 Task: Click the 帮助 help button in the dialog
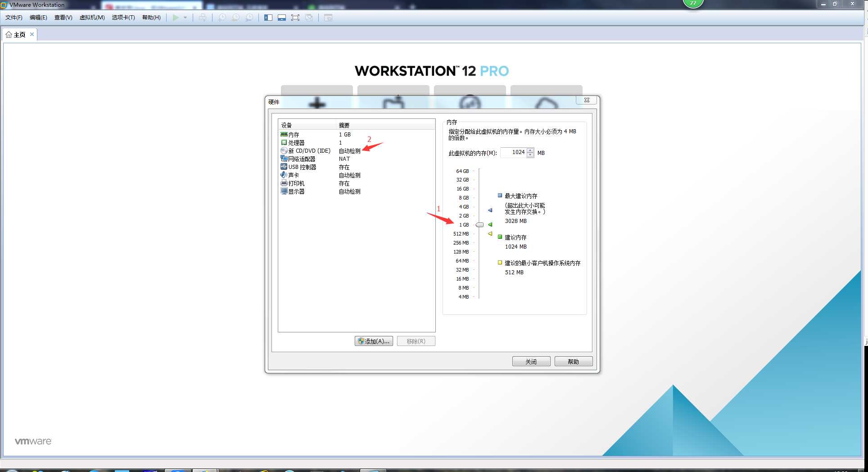pyautogui.click(x=574, y=361)
